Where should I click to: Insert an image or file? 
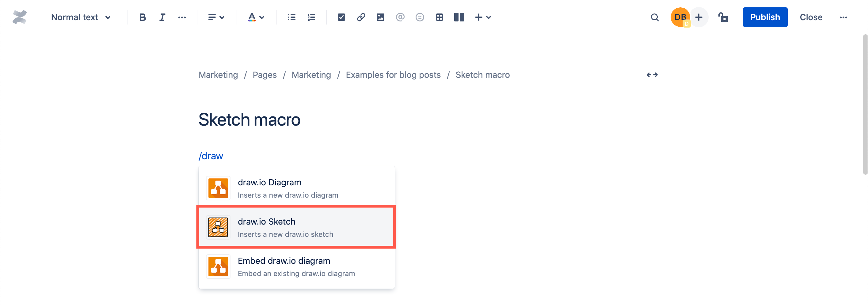(380, 17)
